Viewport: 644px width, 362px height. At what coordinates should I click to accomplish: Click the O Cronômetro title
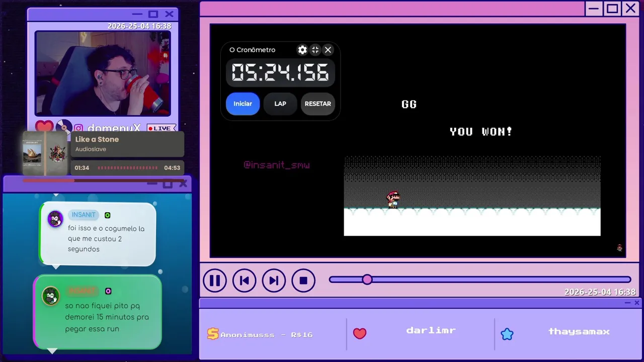[x=253, y=50]
